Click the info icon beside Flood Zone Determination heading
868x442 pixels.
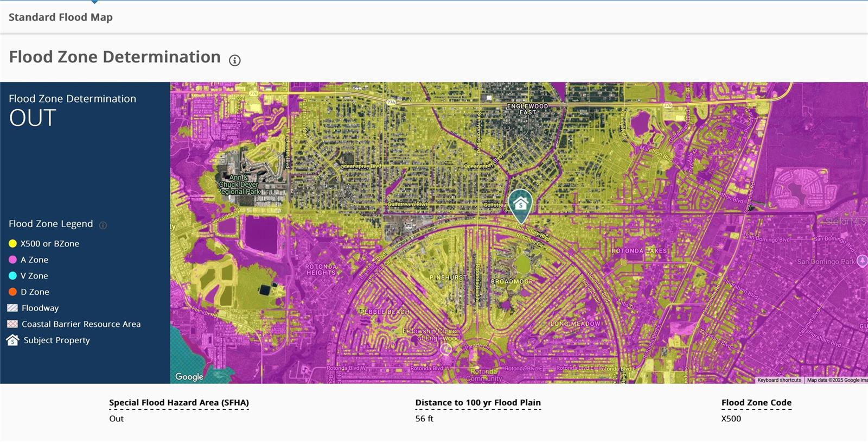pos(234,60)
